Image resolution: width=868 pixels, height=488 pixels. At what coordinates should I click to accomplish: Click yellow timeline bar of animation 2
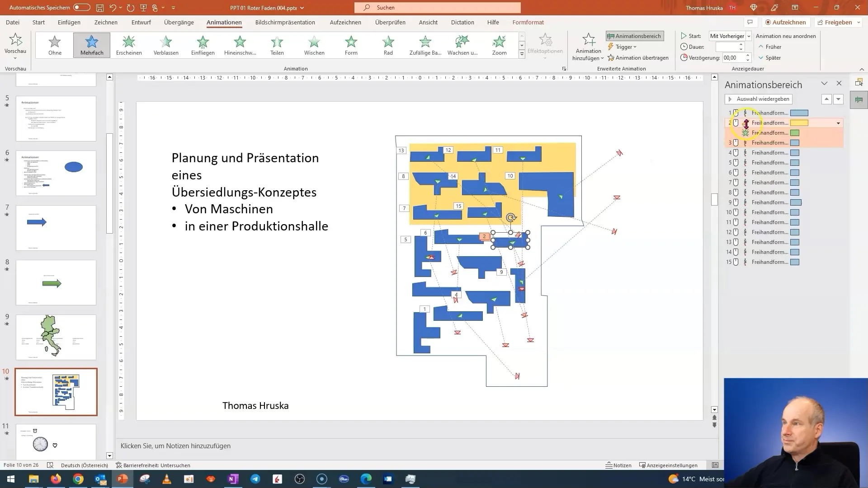coord(799,123)
